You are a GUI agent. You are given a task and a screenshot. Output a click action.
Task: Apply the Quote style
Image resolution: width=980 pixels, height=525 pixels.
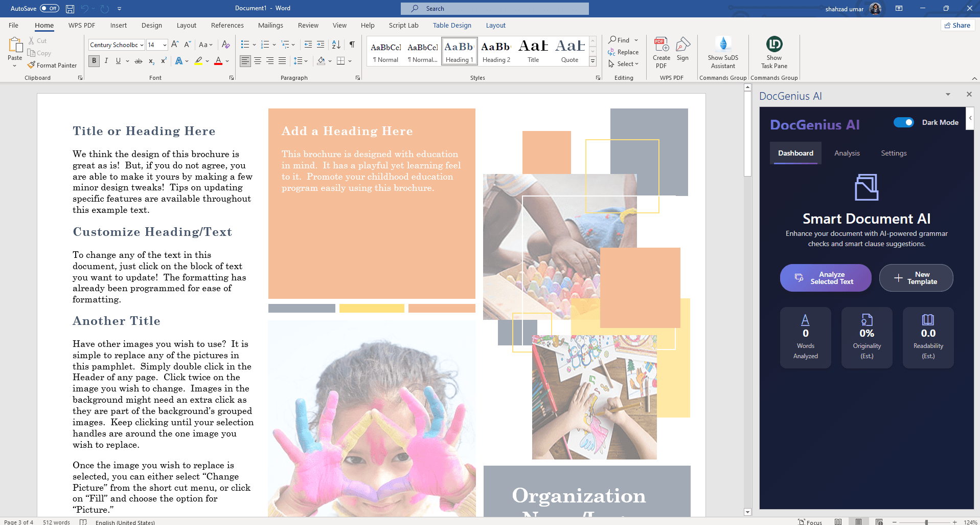point(569,52)
